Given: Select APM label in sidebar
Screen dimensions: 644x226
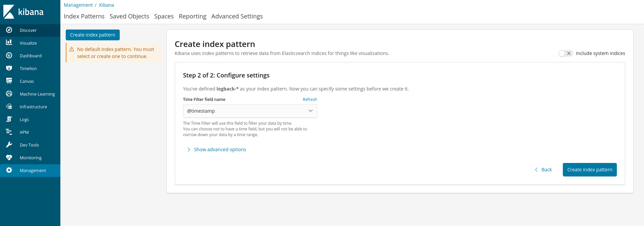Looking at the screenshot, I should (x=24, y=132).
